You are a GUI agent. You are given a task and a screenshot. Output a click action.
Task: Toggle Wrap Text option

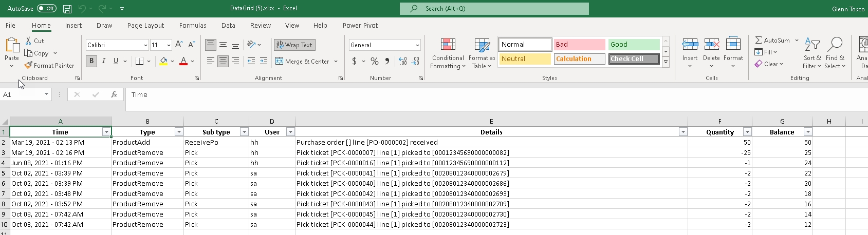294,45
